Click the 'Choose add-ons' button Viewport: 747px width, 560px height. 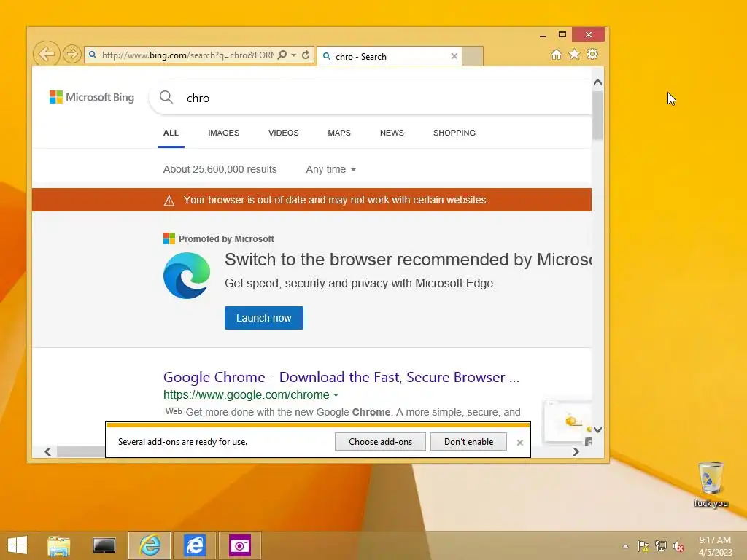(x=380, y=441)
